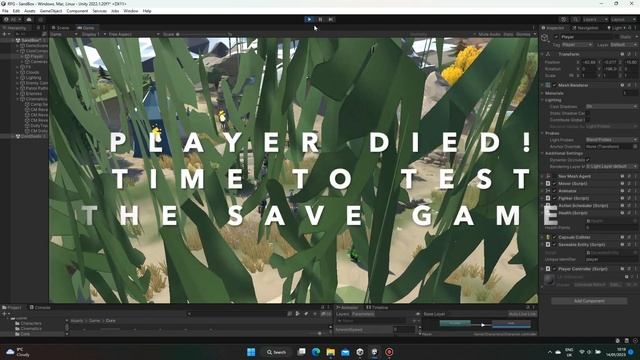640x360 pixels.
Task: Open the Layout dropdown in top toolbar
Action: [623, 19]
